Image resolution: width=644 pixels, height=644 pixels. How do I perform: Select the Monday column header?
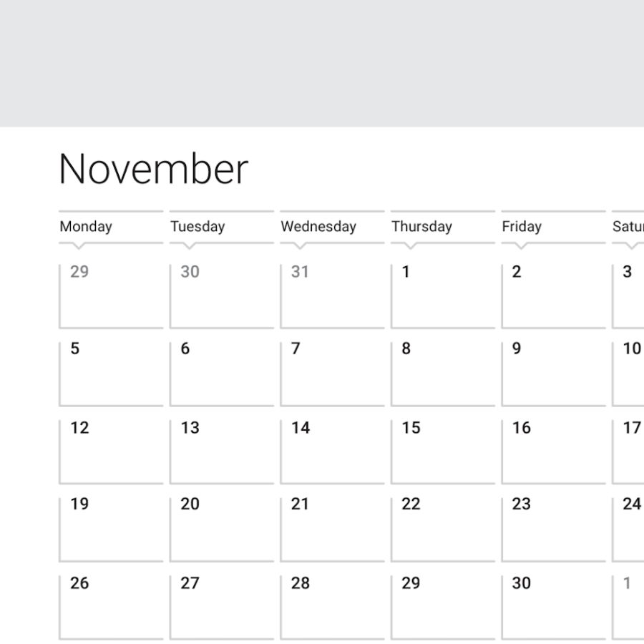click(86, 227)
